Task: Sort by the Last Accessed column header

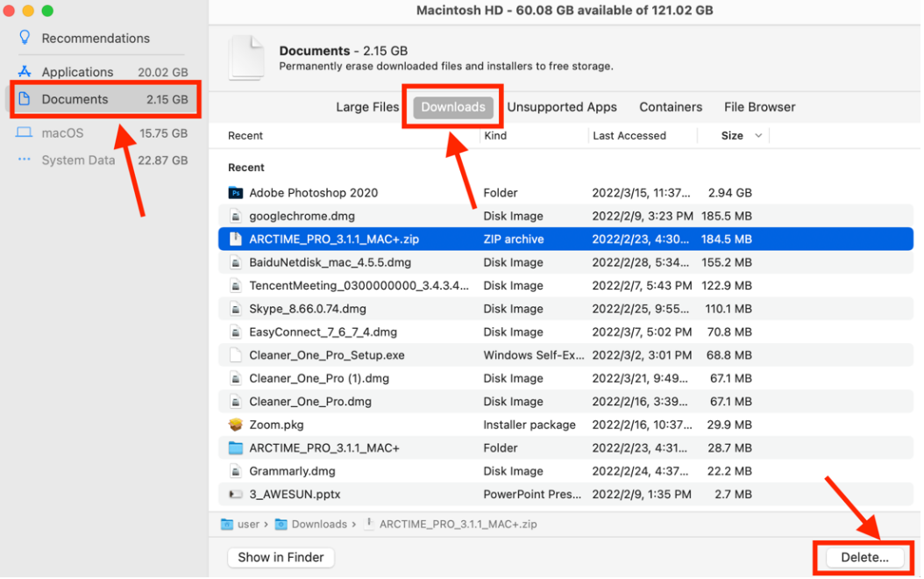Action: click(x=629, y=136)
